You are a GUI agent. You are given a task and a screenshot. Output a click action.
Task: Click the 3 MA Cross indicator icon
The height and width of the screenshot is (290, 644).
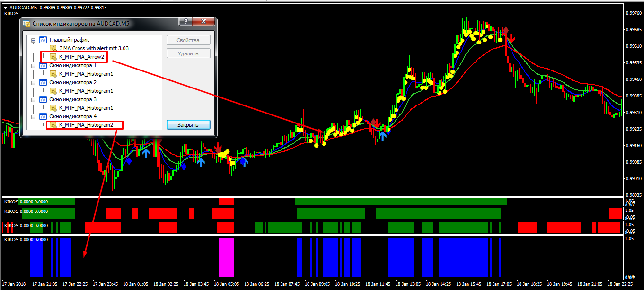(x=53, y=48)
